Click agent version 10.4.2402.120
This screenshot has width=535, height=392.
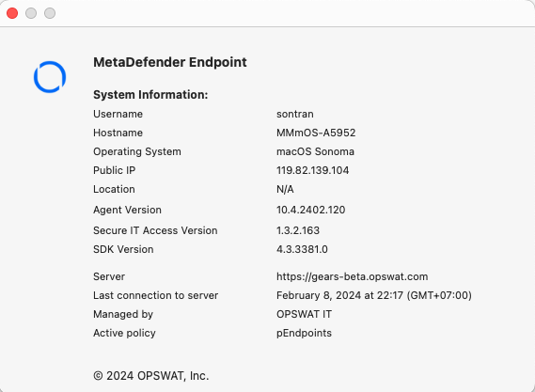[x=311, y=210]
